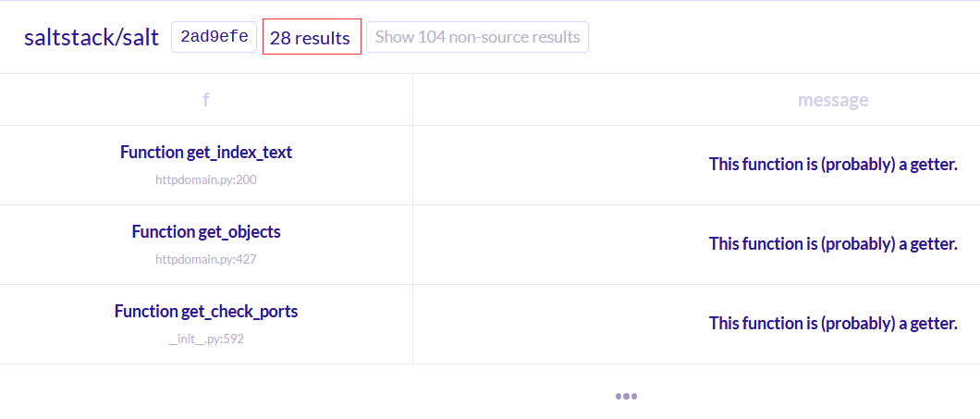The width and height of the screenshot is (980, 419).
Task: Click getter message in get_check_ports row
Action: coord(833,324)
